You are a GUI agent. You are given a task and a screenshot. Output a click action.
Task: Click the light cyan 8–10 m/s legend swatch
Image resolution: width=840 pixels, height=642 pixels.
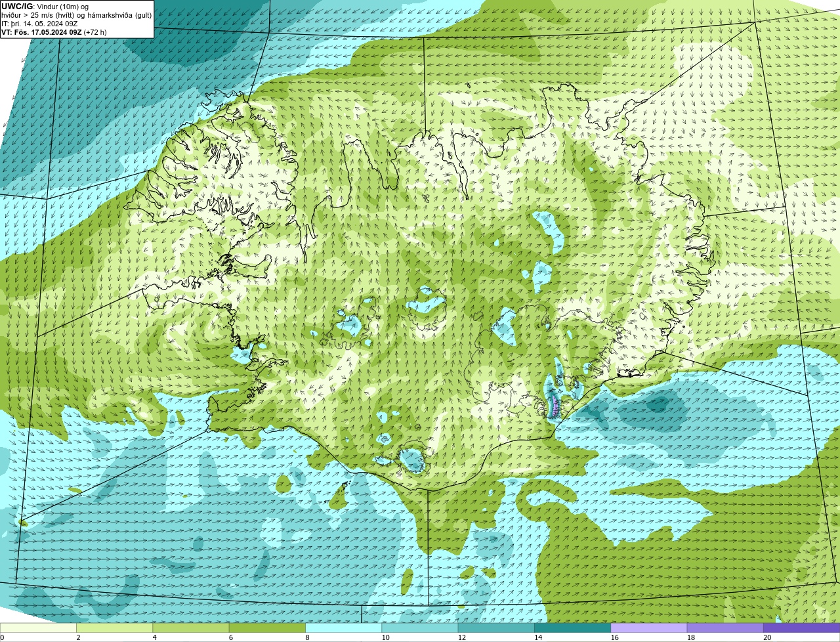[343, 628]
